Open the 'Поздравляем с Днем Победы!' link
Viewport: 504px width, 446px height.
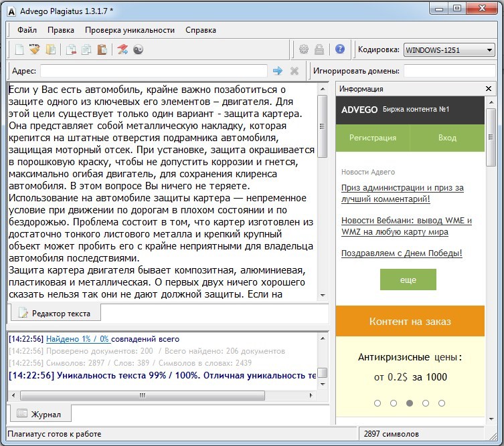pos(402,253)
